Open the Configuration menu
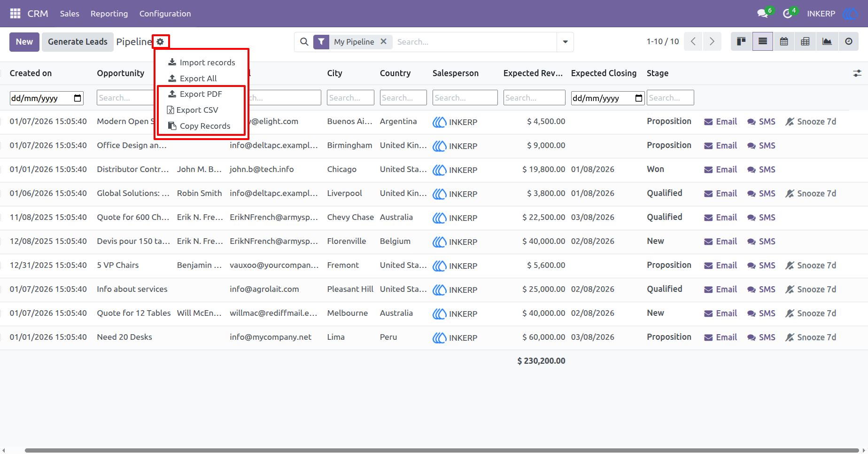Viewport: 868px width, 454px height. tap(165, 14)
